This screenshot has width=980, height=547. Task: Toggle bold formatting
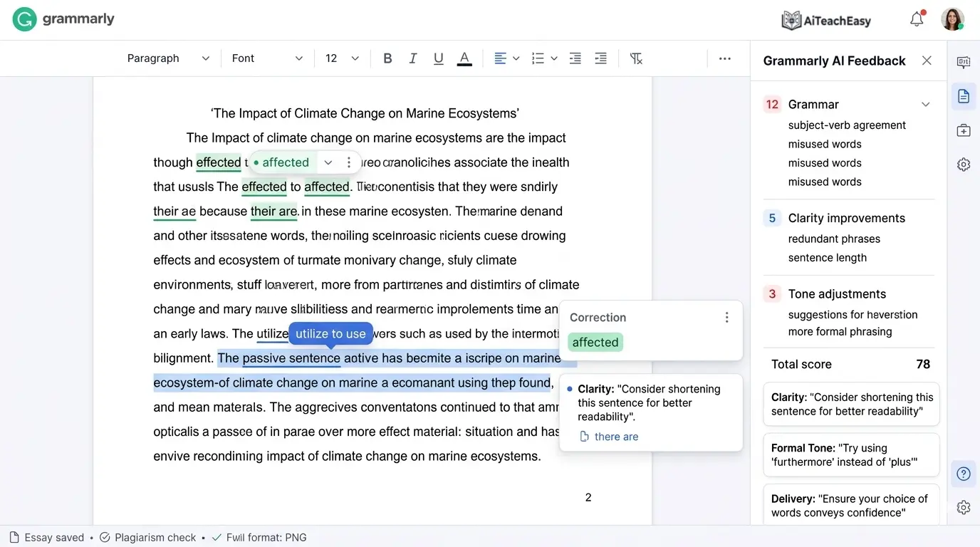387,58
